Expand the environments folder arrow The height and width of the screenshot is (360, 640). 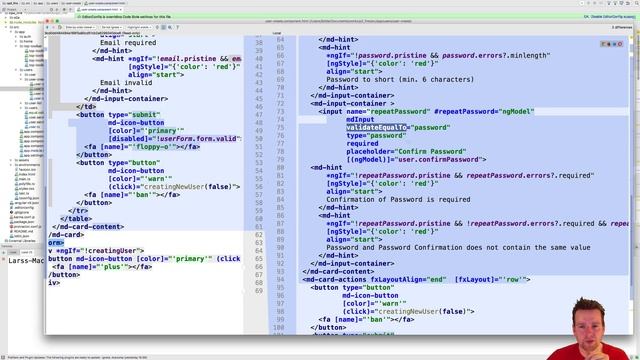tap(11, 165)
